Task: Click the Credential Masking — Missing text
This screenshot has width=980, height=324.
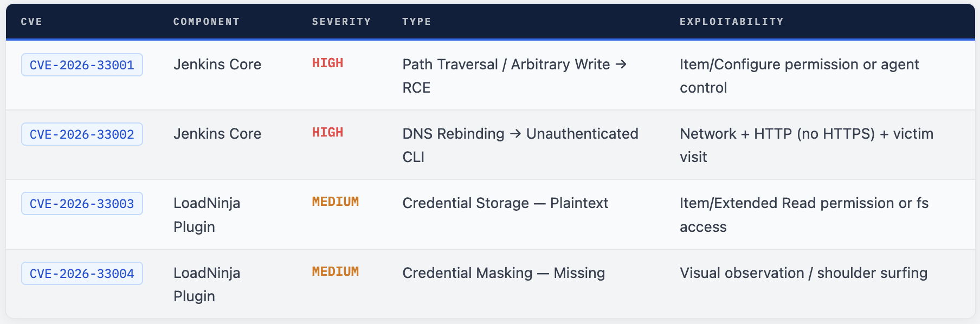Action: point(504,273)
